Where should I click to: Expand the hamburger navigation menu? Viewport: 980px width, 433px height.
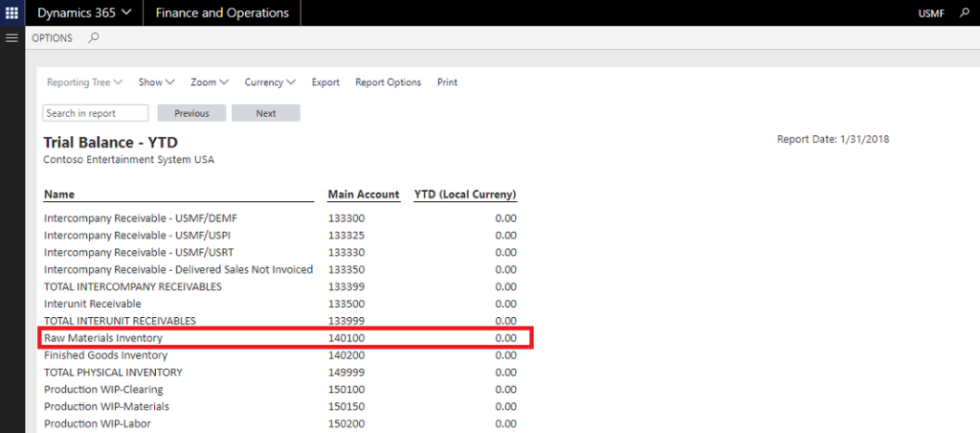click(11, 37)
